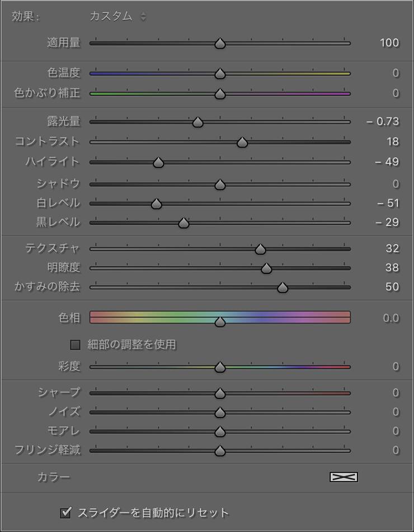
Task: Click the シャドウ slider handle
Action: click(x=220, y=184)
